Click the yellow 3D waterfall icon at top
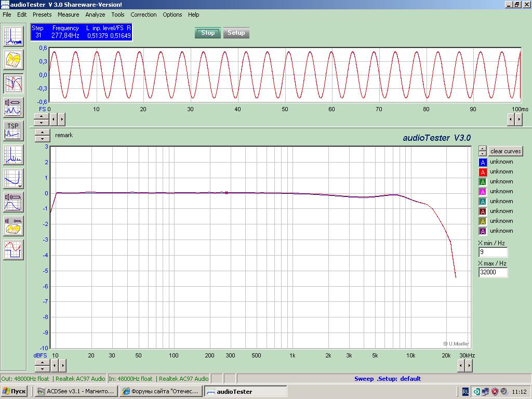Screen dimensions: 532x399 point(14,60)
